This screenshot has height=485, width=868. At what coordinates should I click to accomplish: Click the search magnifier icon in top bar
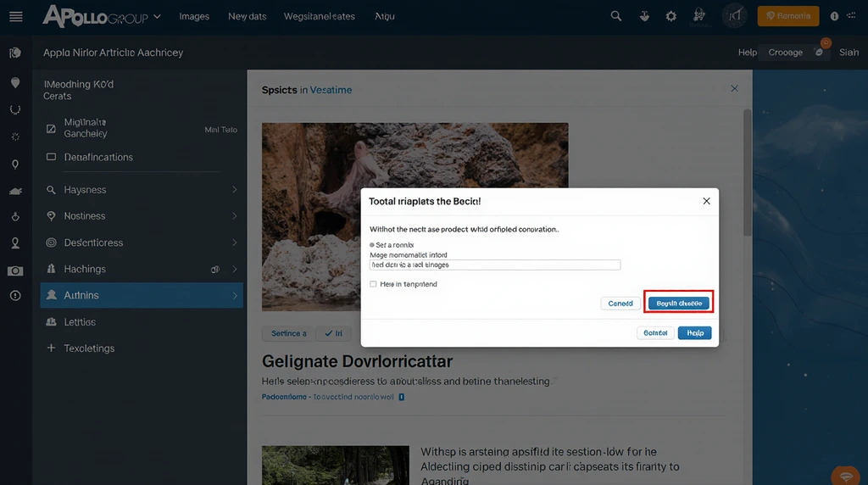[616, 16]
